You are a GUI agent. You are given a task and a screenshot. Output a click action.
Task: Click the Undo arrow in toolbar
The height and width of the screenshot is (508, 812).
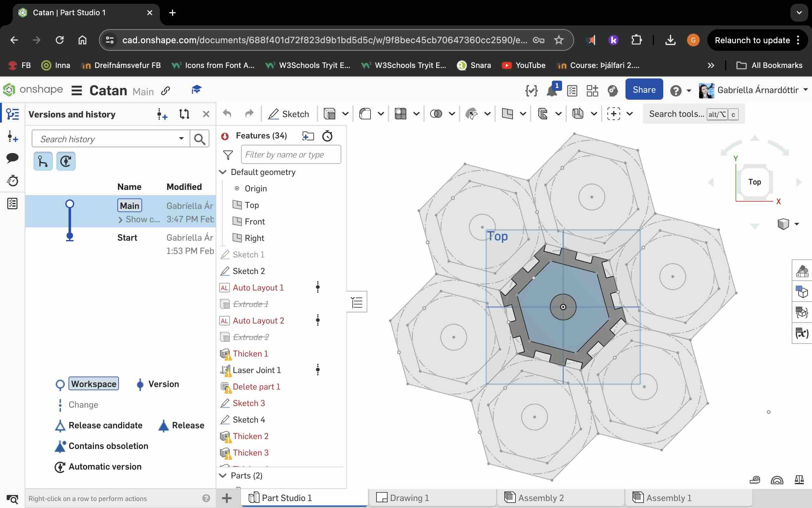(227, 114)
